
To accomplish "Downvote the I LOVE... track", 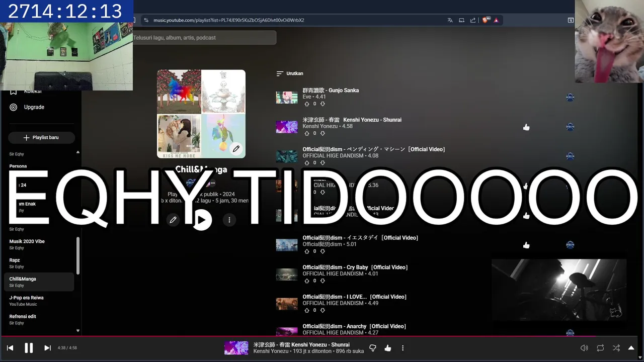I will 323,310.
